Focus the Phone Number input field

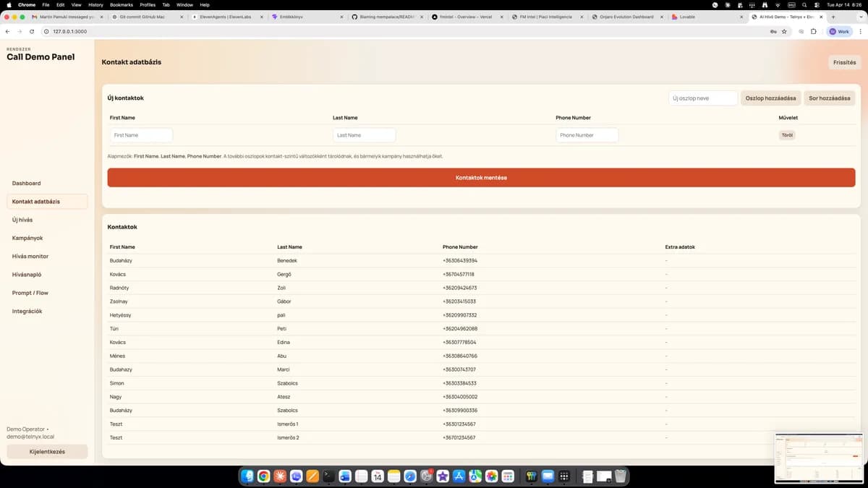coord(587,135)
